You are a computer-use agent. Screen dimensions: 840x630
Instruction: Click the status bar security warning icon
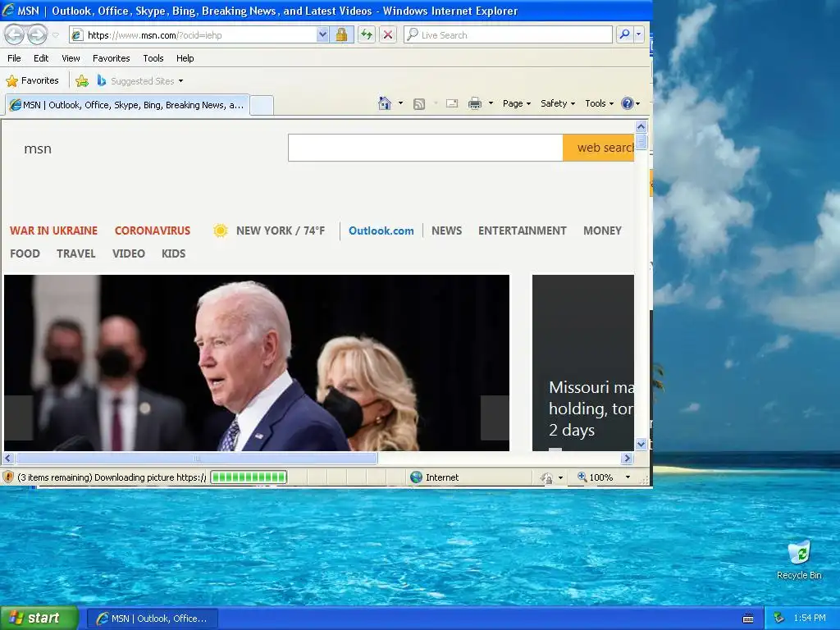[8, 477]
